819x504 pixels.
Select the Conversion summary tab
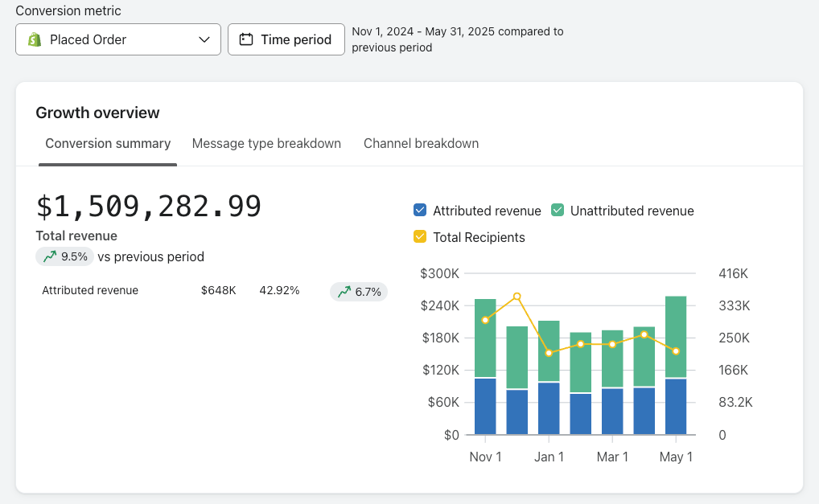click(108, 144)
